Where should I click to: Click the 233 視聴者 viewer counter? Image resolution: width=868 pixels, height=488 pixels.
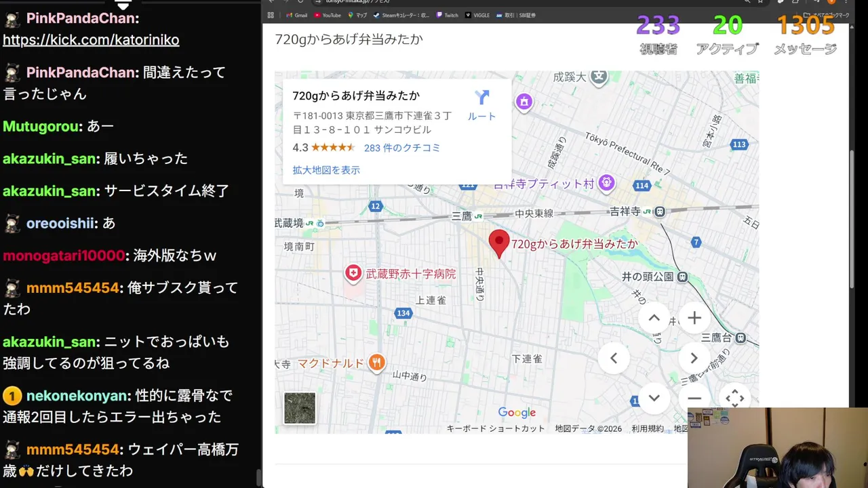(658, 35)
